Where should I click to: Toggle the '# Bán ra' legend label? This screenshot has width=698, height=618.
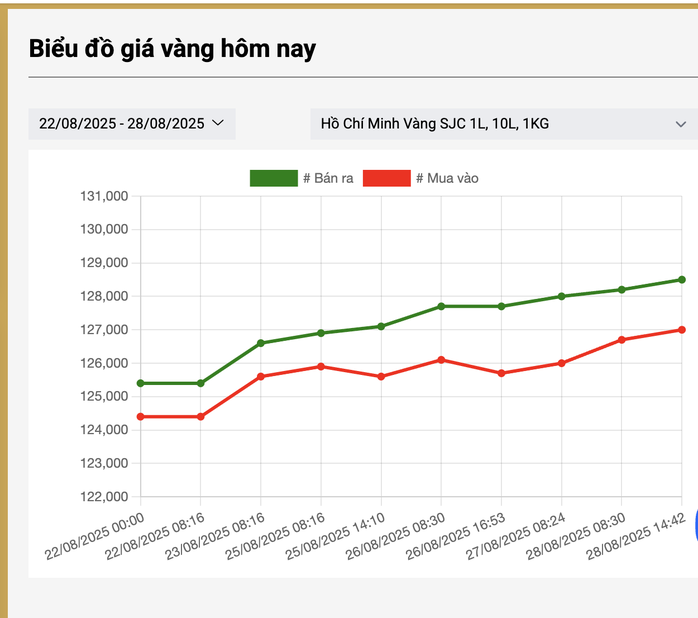pos(328,178)
